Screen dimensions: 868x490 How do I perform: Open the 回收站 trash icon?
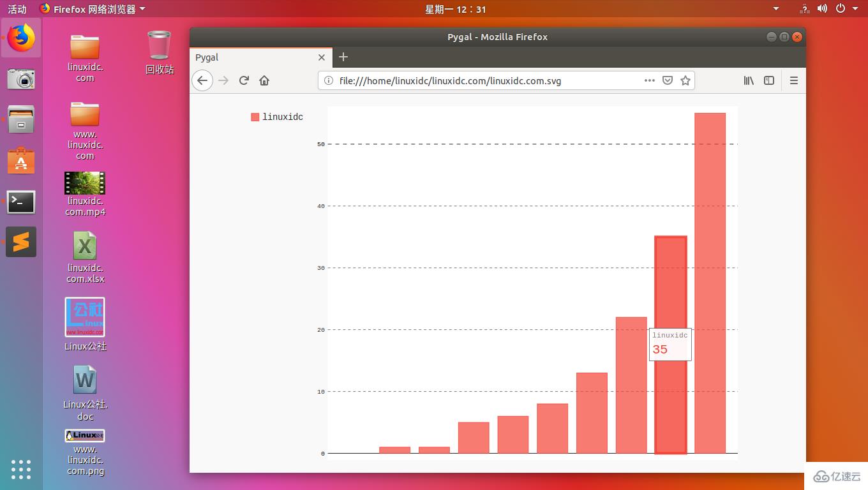coord(159,52)
